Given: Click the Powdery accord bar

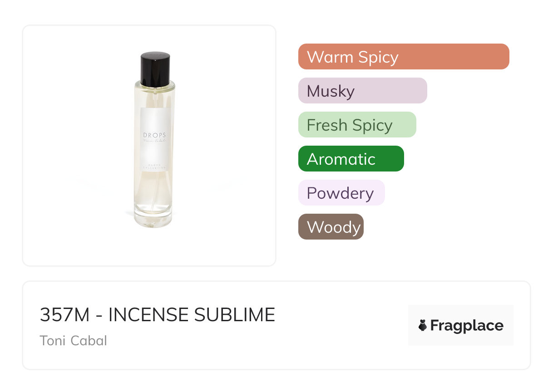Looking at the screenshot, I should tap(341, 193).
